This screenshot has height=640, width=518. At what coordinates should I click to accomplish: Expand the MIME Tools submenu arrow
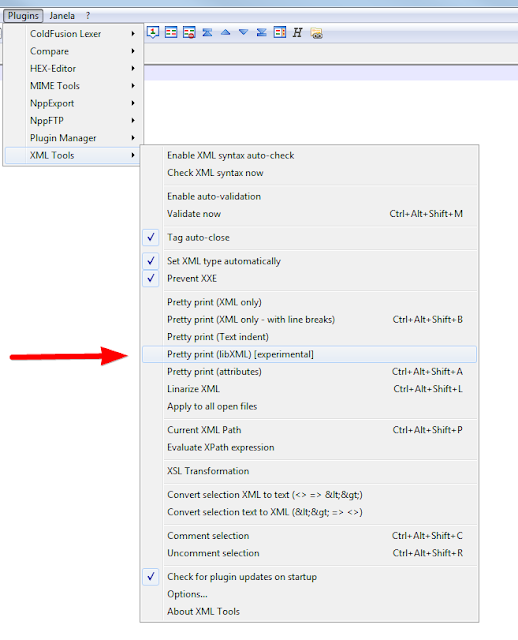(x=133, y=86)
